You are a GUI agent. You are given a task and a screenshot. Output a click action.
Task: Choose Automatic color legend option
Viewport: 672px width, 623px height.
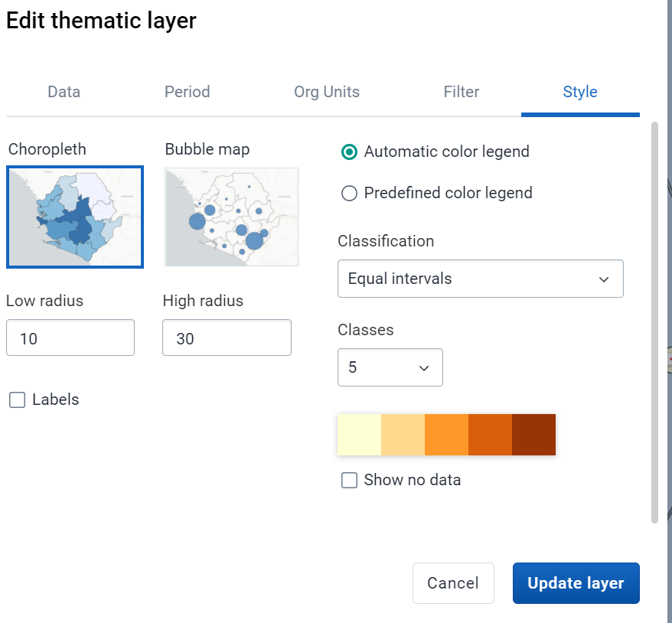pyautogui.click(x=349, y=152)
